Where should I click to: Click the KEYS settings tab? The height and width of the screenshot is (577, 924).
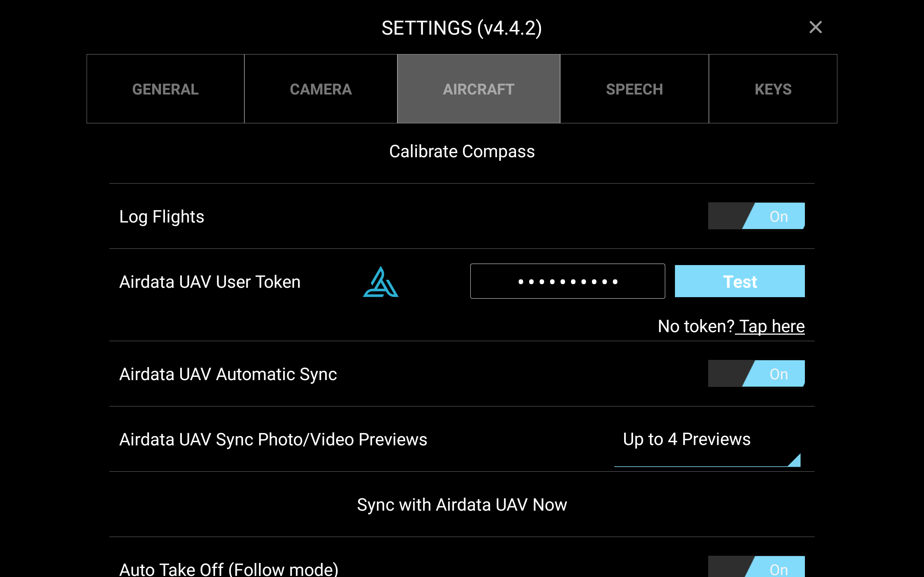click(772, 89)
